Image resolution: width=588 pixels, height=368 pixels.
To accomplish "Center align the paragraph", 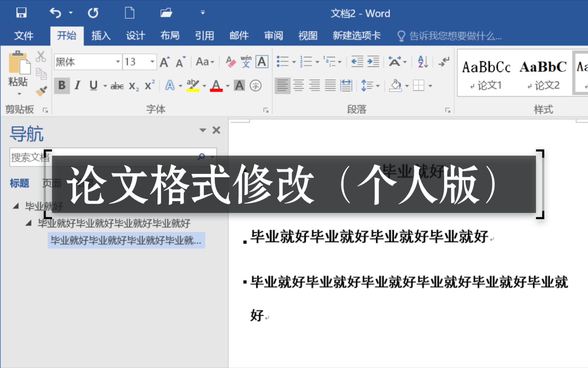I will (298, 85).
